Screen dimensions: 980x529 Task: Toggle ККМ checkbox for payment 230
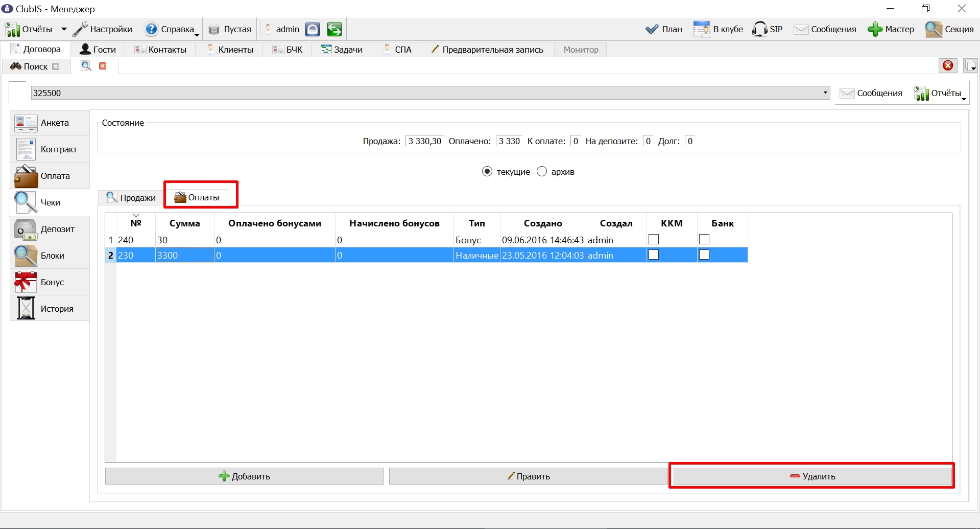(654, 255)
